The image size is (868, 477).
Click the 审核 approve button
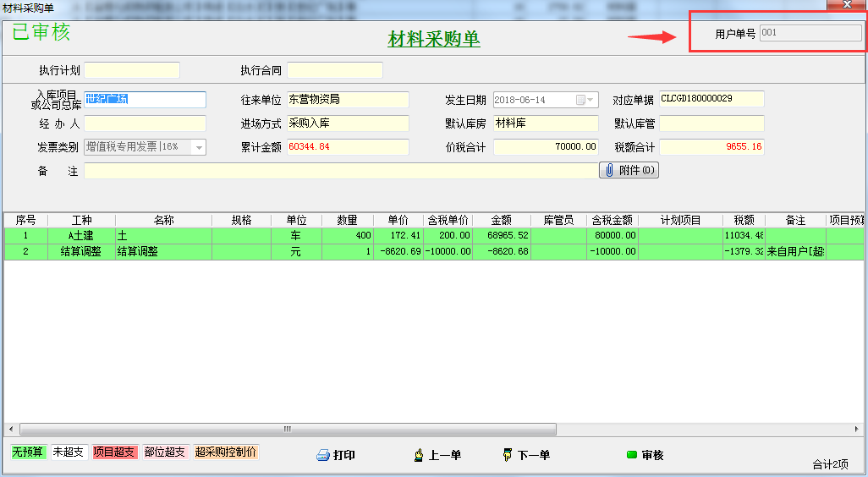click(645, 455)
